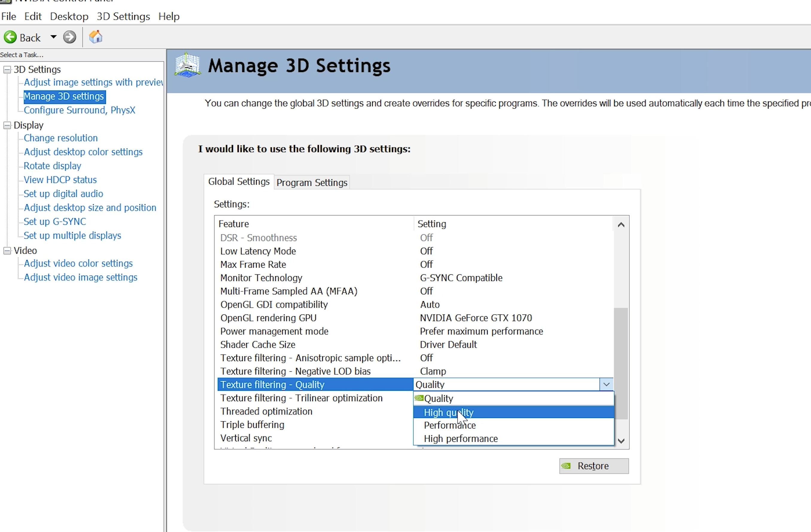Open Adjust video image settings
Screen dimensions: 811x532
(x=81, y=277)
